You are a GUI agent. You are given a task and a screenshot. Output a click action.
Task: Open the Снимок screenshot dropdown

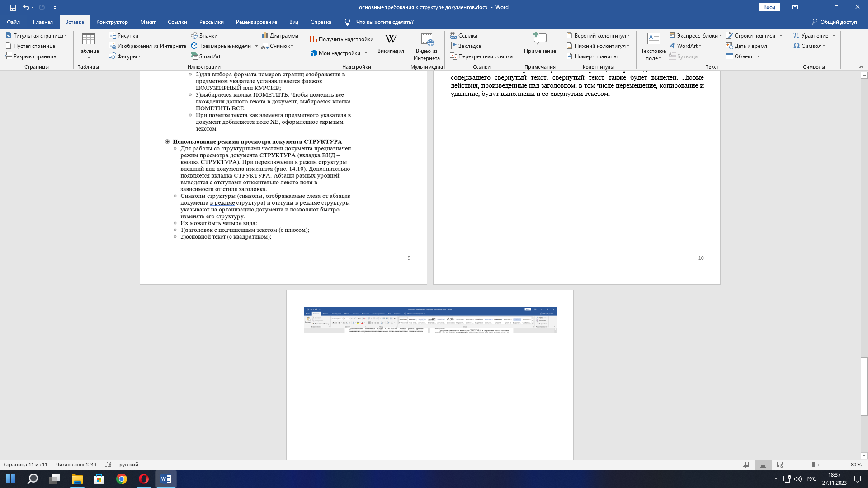[278, 46]
